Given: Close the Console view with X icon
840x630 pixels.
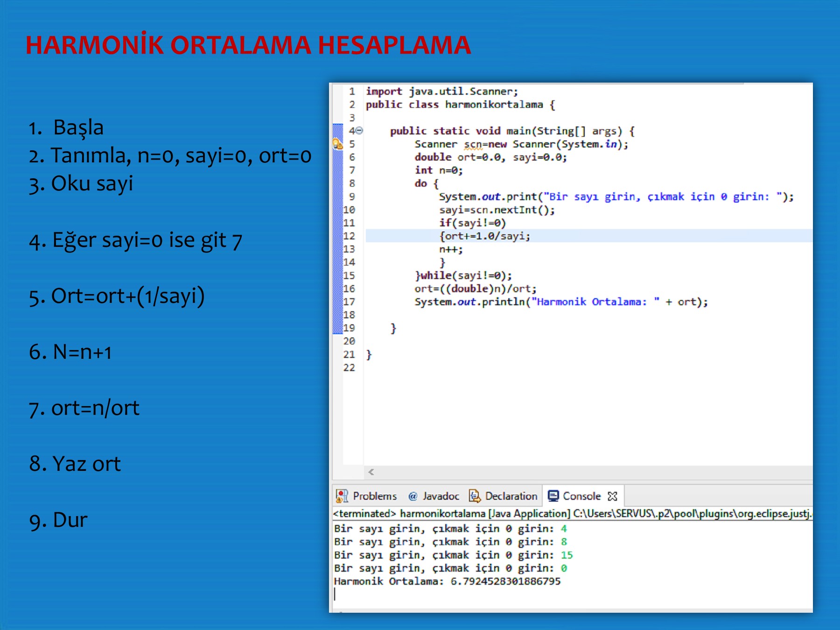Looking at the screenshot, I should (x=613, y=496).
